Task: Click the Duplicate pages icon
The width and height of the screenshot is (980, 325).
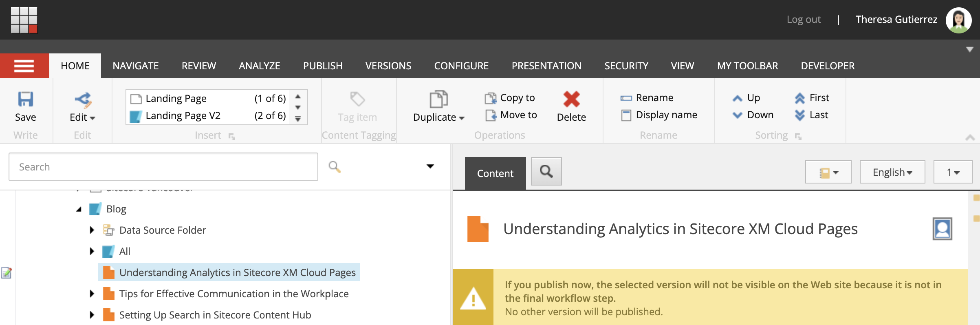Action: coord(438,99)
